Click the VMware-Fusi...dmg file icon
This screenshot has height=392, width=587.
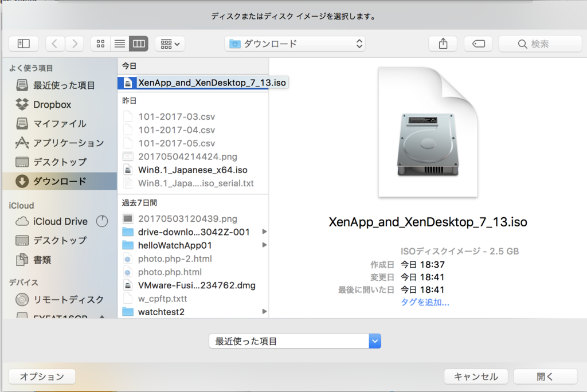128,285
